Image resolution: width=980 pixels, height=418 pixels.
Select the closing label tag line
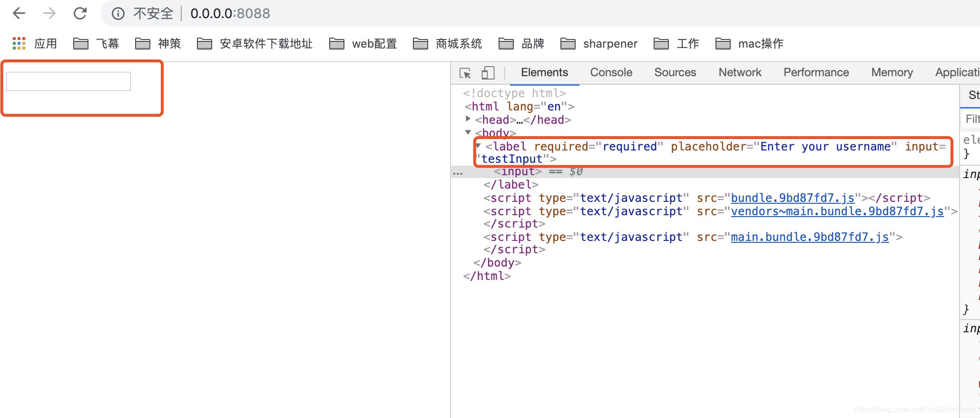coord(511,185)
